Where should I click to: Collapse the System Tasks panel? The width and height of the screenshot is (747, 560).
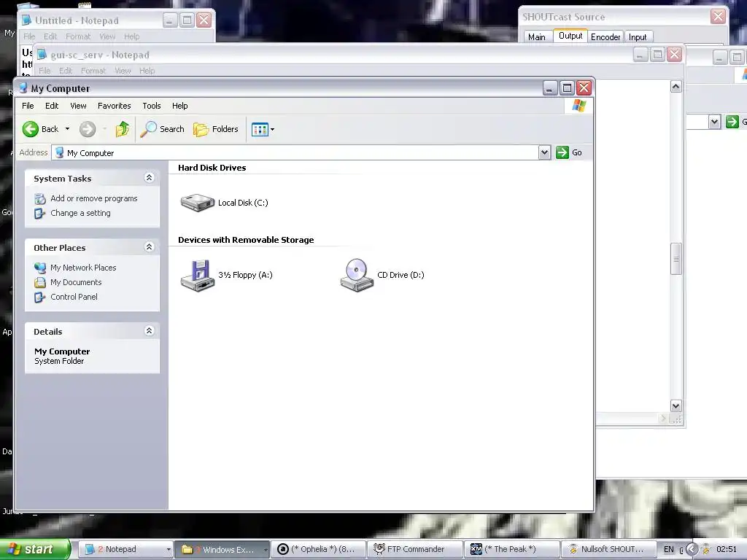coord(149,178)
